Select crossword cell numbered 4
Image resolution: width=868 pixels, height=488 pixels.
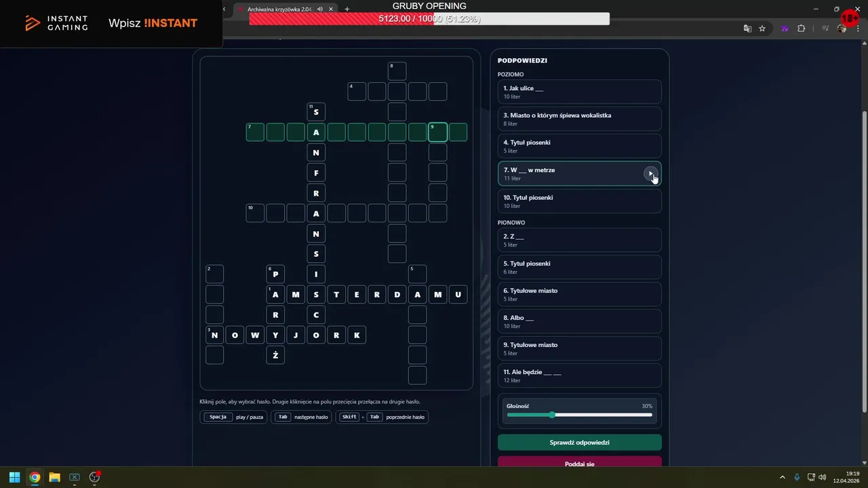[357, 91]
